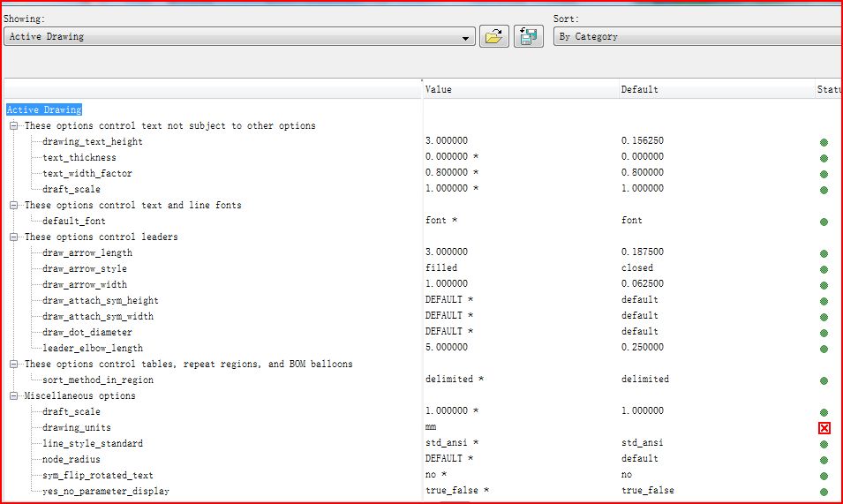The image size is (843, 504).
Task: Select the draw_arrow_width option
Action: 85,285
